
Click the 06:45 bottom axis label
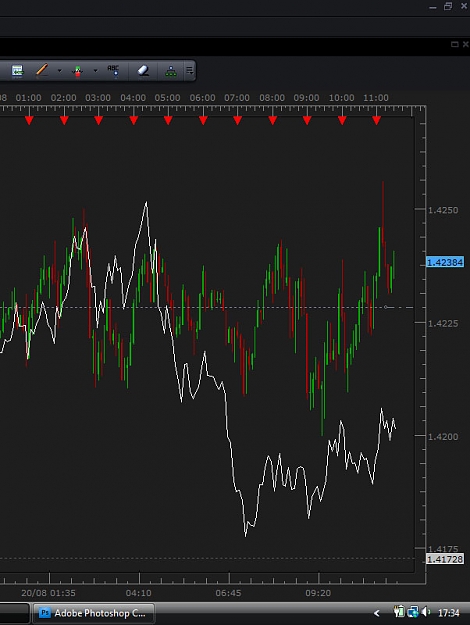228,593
